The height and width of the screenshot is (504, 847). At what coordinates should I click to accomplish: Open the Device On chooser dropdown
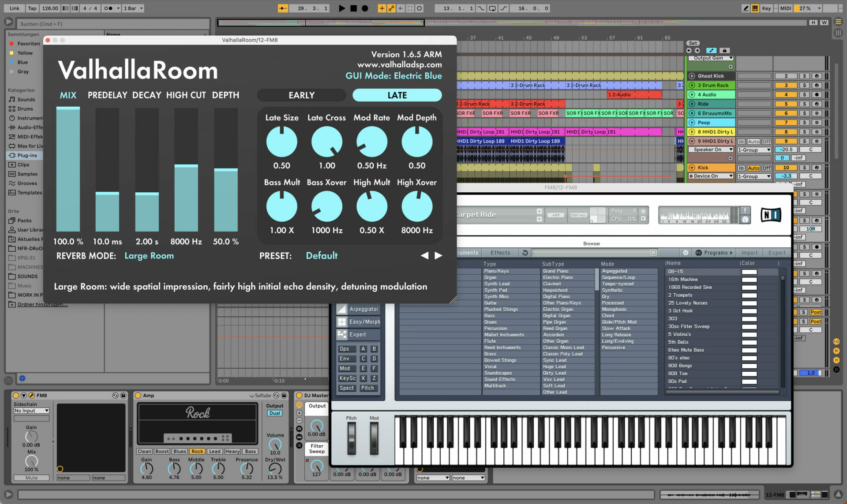(710, 176)
